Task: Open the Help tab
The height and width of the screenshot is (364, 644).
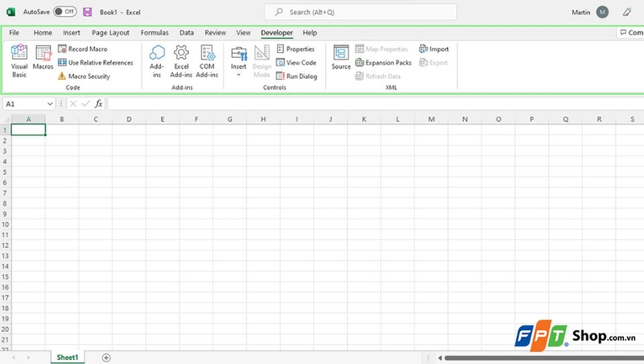Action: [310, 32]
